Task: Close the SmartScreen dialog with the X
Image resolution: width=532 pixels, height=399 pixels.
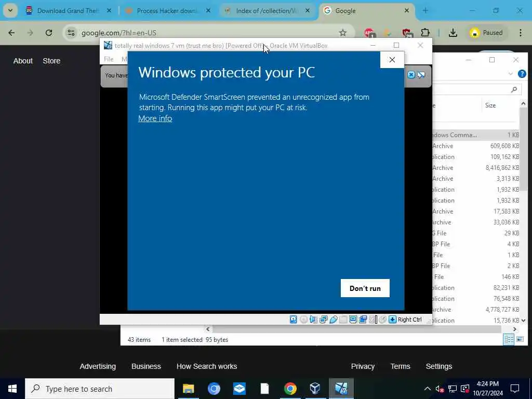Action: [392, 60]
